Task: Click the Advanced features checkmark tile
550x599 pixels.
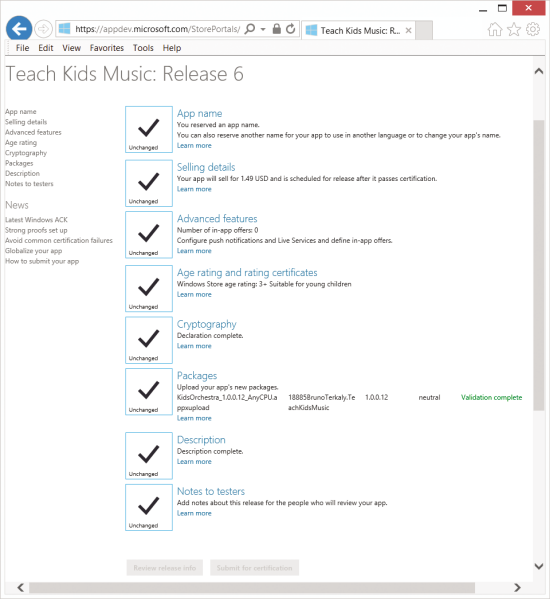Action: point(149,235)
